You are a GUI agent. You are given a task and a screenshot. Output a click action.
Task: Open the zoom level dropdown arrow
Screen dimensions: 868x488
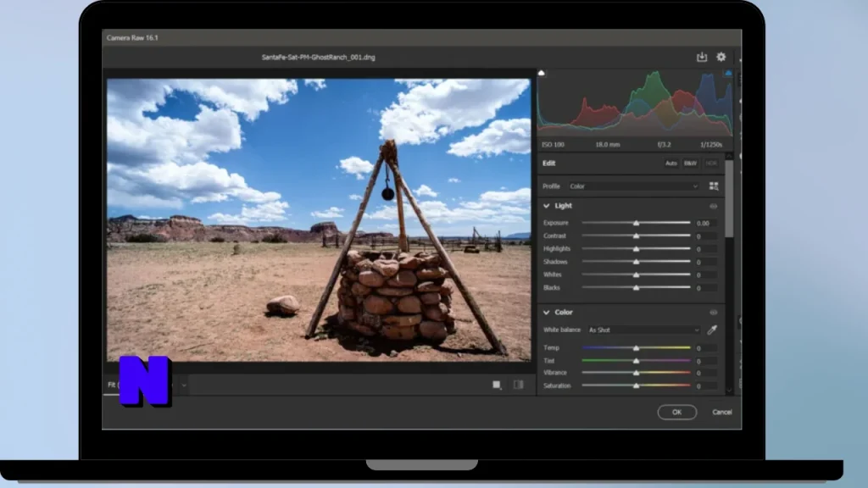pos(184,385)
